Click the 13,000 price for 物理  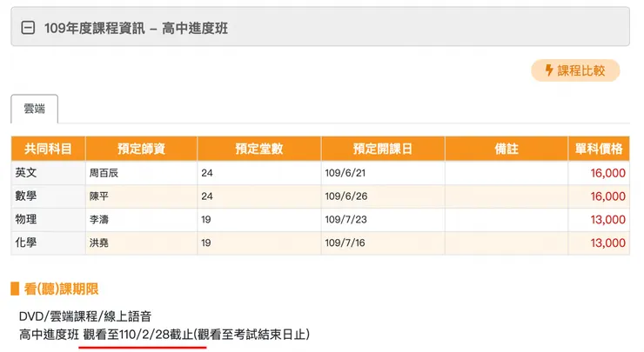(x=607, y=220)
